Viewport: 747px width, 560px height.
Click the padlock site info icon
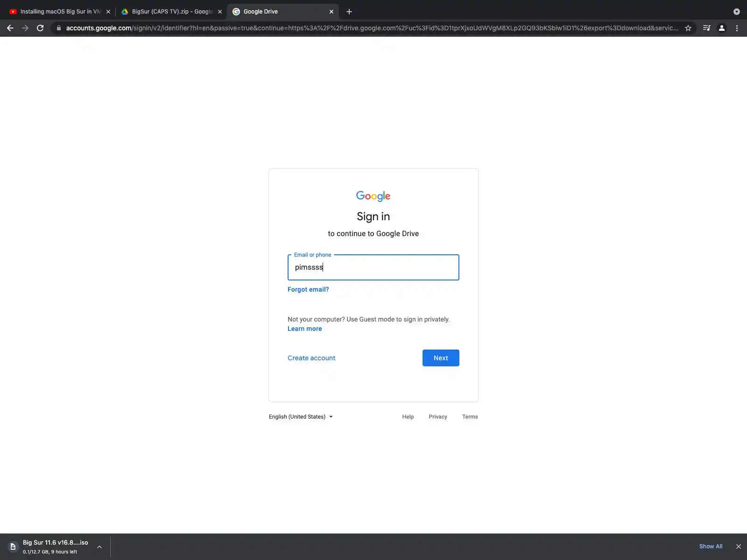(58, 28)
